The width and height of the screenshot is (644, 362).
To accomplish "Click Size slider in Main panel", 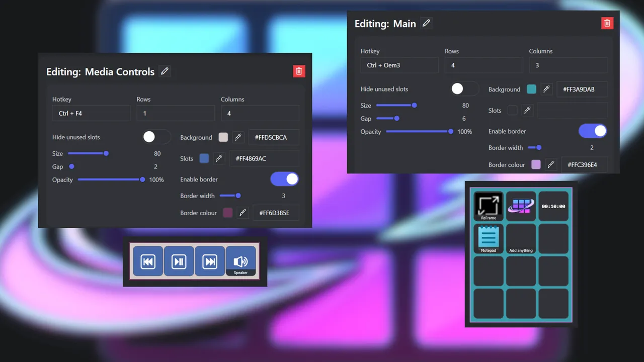I will click(x=396, y=105).
